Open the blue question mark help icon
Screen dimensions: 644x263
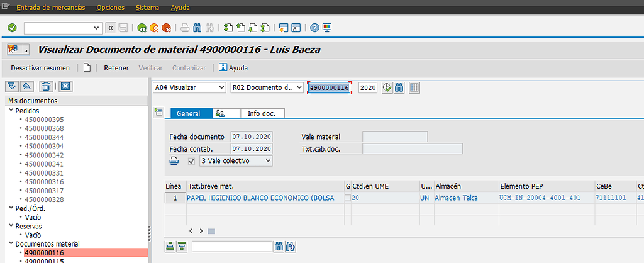coord(314,28)
